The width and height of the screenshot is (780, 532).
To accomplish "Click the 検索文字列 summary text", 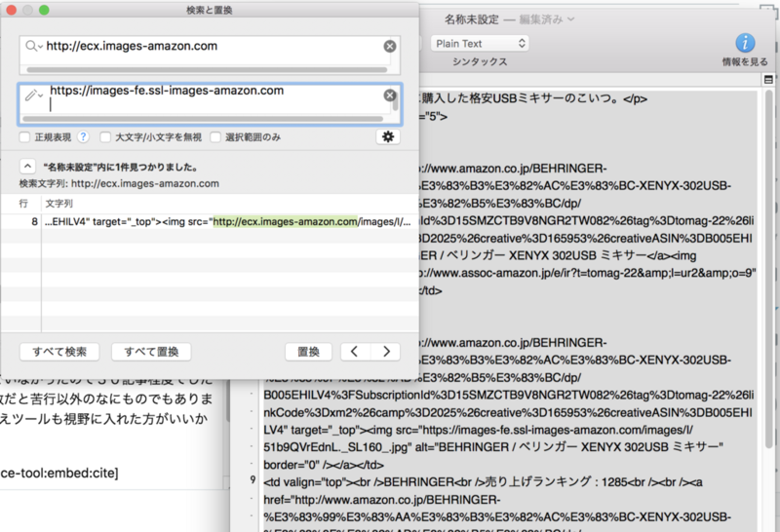I will click(x=119, y=183).
